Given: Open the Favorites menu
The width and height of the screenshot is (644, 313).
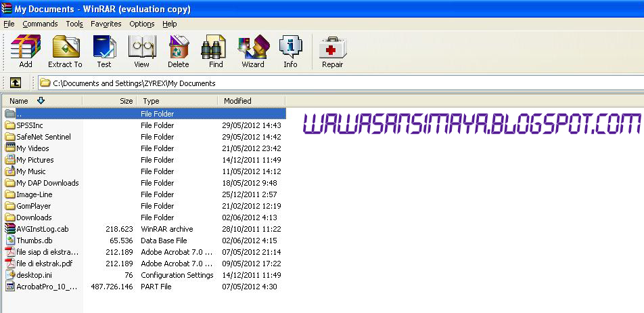Looking at the screenshot, I should coord(106,24).
